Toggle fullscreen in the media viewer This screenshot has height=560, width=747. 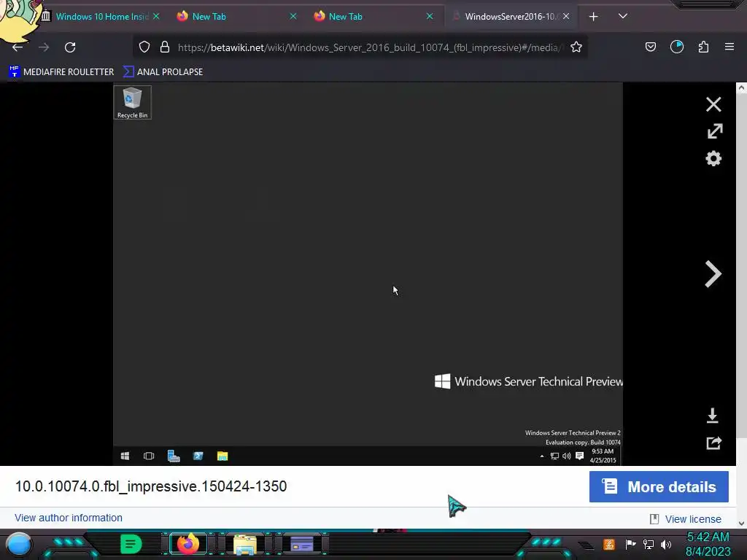(715, 131)
